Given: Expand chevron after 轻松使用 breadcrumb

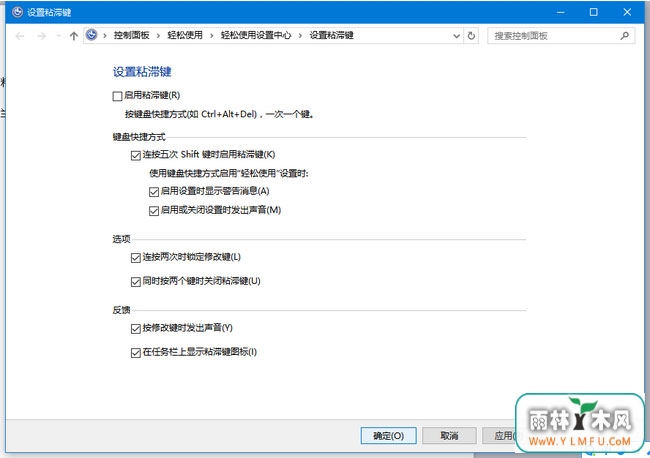Looking at the screenshot, I should [211, 36].
